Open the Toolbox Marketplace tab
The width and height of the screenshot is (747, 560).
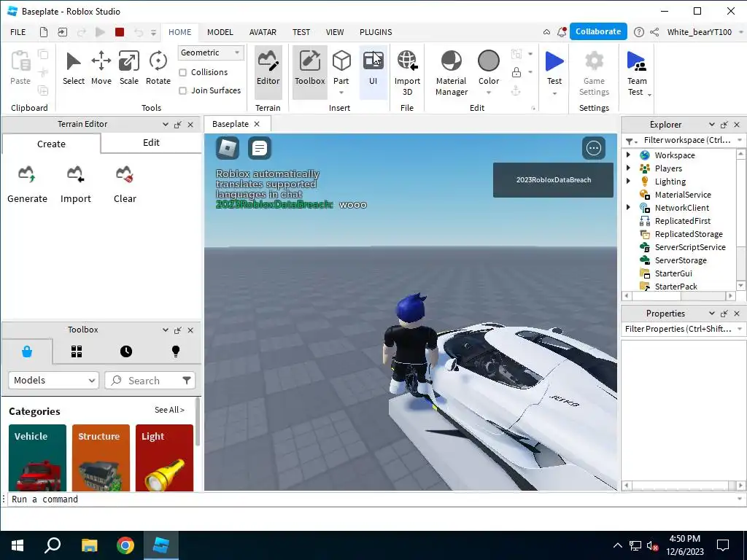(27, 351)
